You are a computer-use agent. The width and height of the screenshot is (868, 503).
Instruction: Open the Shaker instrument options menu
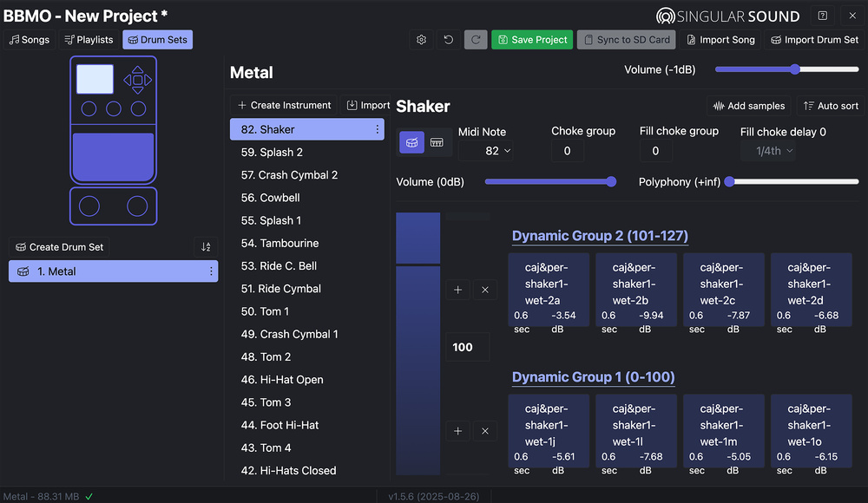[377, 130]
